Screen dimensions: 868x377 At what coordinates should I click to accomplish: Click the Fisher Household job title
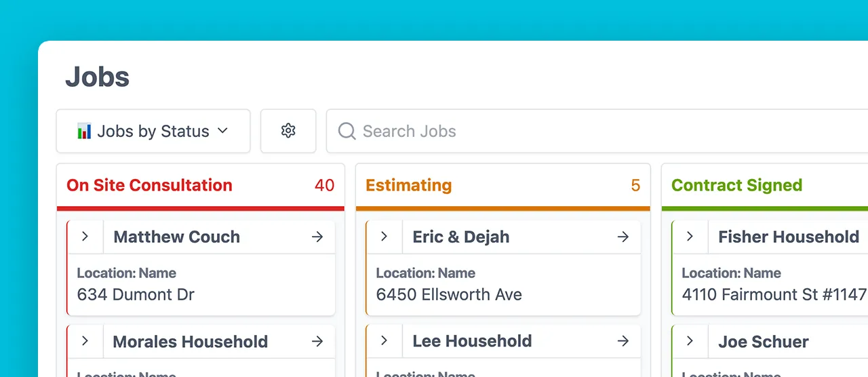pyautogui.click(x=788, y=237)
